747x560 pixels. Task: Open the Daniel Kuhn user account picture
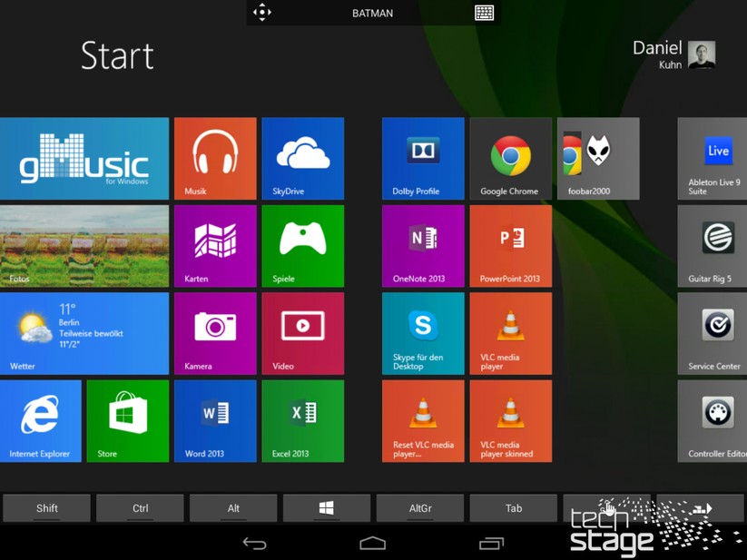click(x=702, y=54)
